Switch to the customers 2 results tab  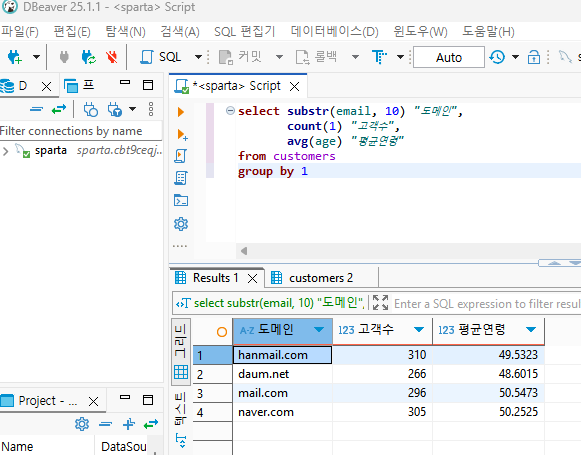(312, 278)
